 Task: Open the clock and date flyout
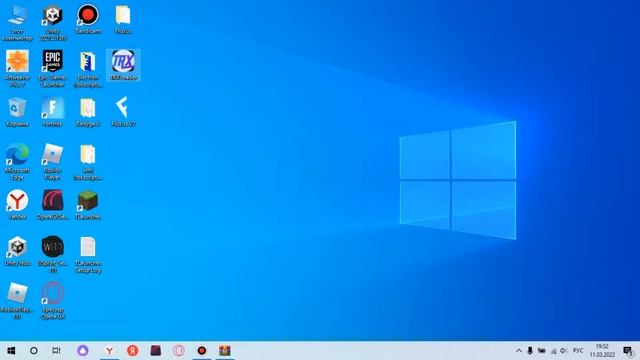pyautogui.click(x=602, y=351)
